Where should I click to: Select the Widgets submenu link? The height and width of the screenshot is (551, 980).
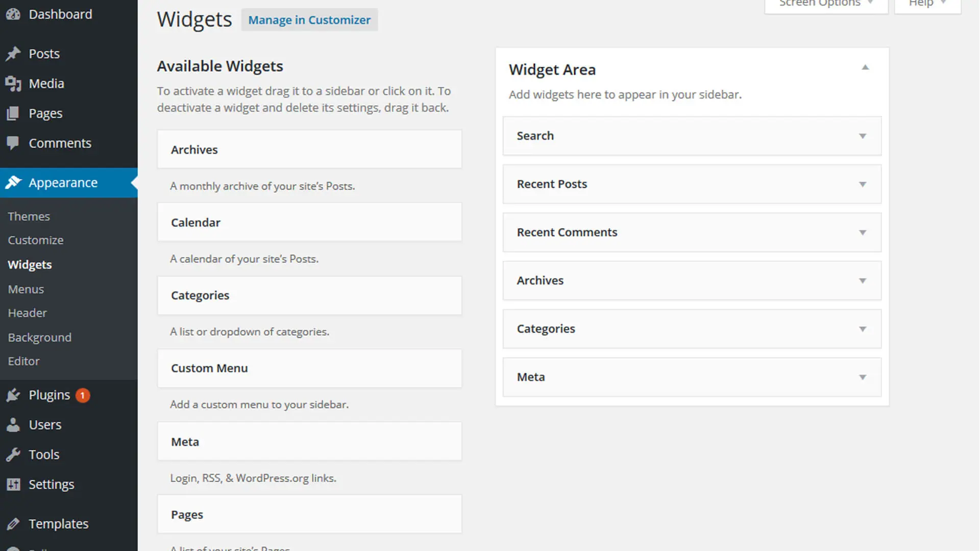tap(30, 265)
